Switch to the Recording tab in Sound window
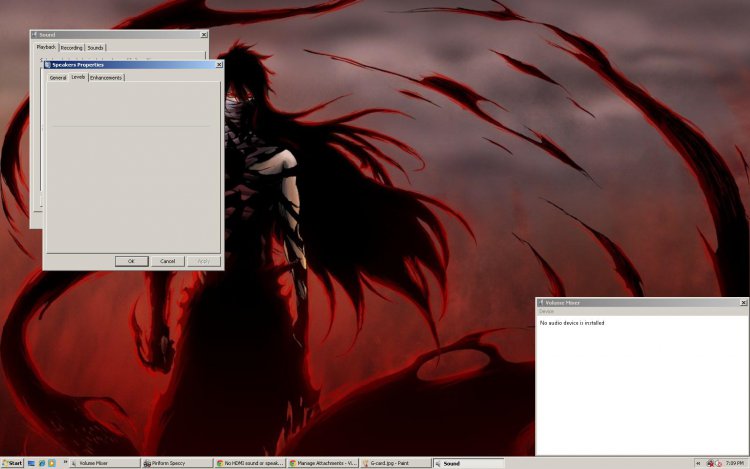The width and height of the screenshot is (750, 469). (72, 48)
